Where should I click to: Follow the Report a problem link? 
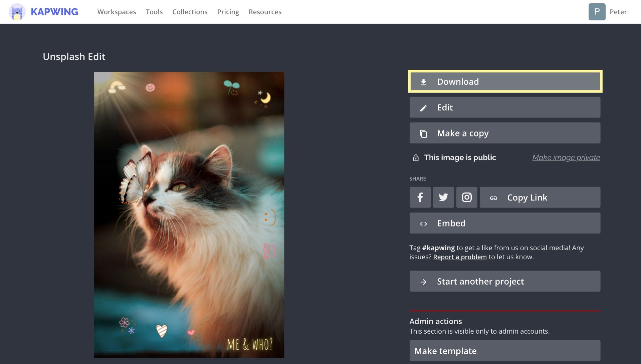point(460,257)
